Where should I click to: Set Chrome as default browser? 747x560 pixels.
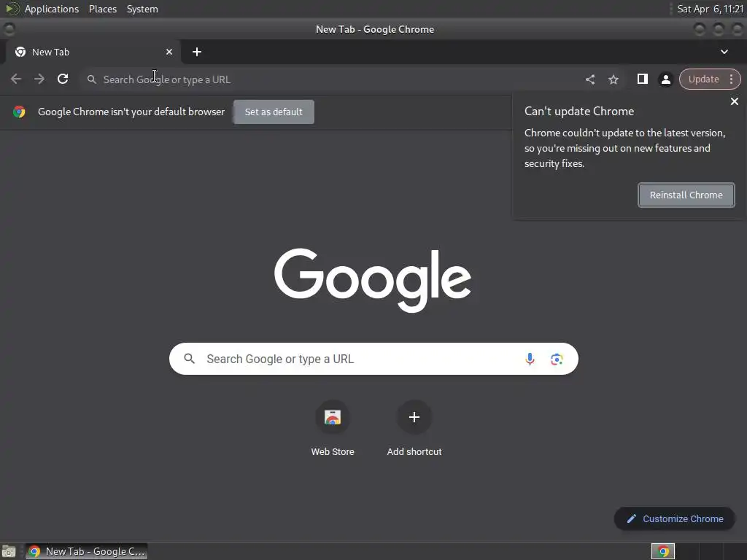[274, 112]
